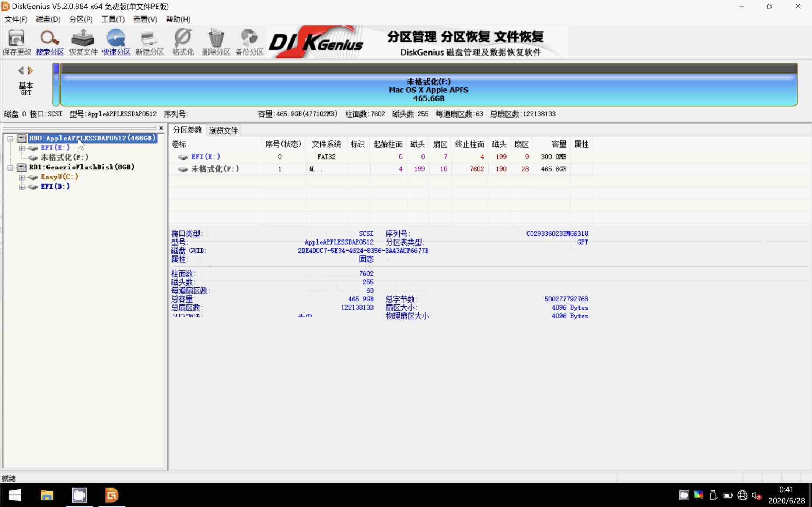
Task: Click the 新建分区 new partition icon
Action: click(149, 42)
